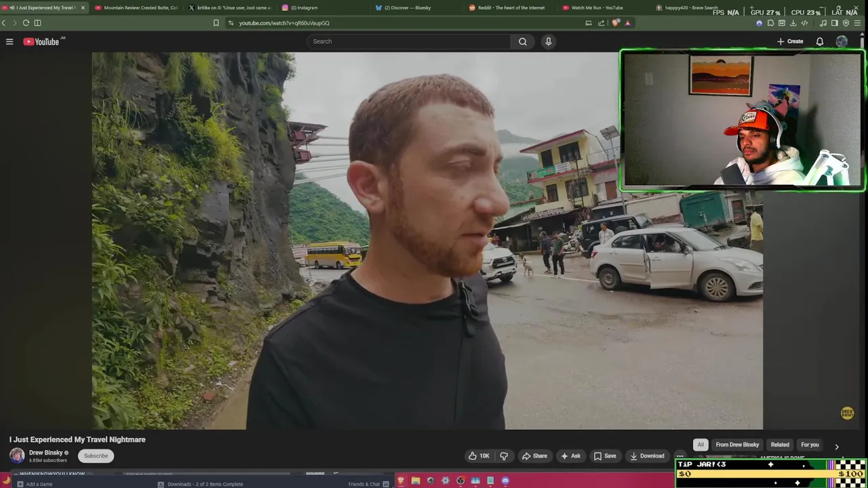
Task: Click the YouTube search magnifier button
Action: 523,41
